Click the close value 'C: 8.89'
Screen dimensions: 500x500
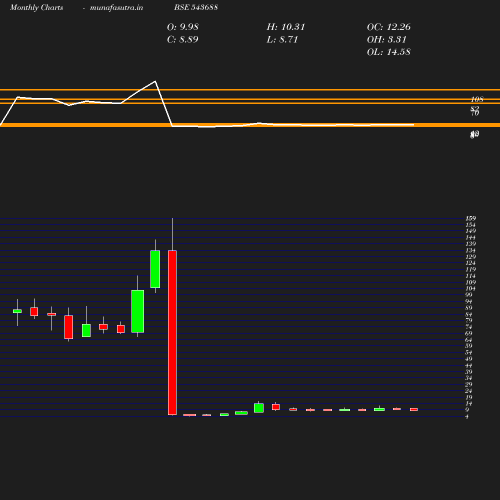click(x=183, y=40)
